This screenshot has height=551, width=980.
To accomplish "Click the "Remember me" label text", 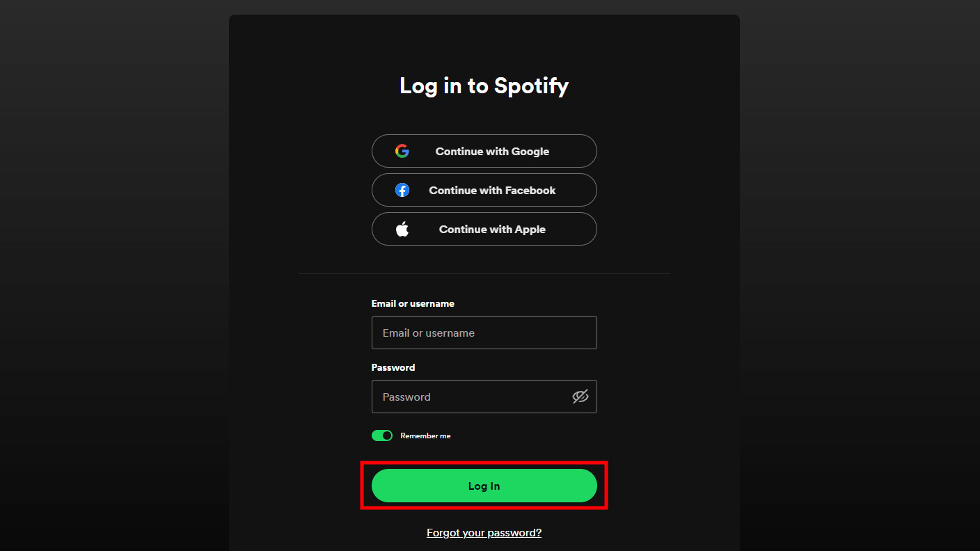I will 425,436.
